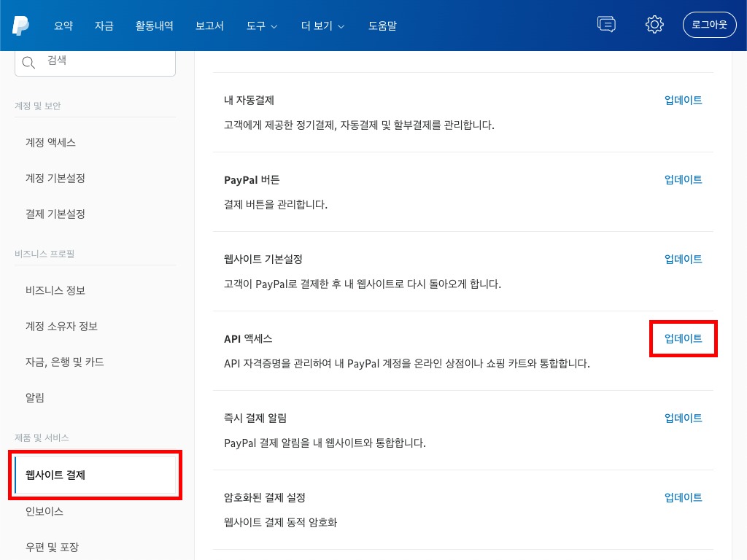This screenshot has width=747, height=560.
Task: Click the search magnifier icon
Action: (28, 63)
